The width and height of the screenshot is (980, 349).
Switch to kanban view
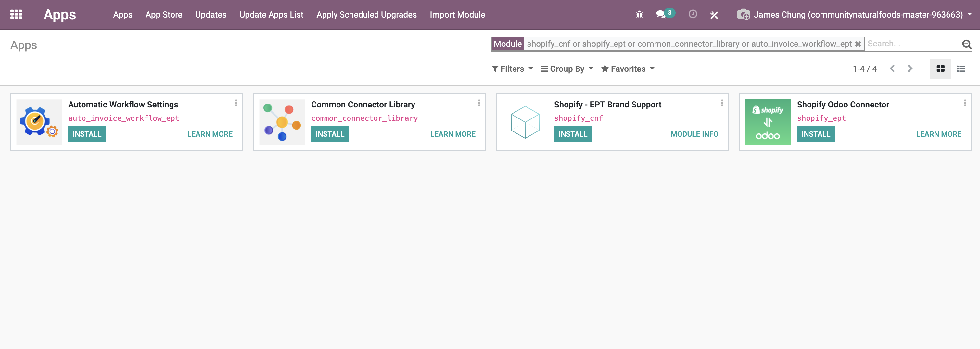940,69
